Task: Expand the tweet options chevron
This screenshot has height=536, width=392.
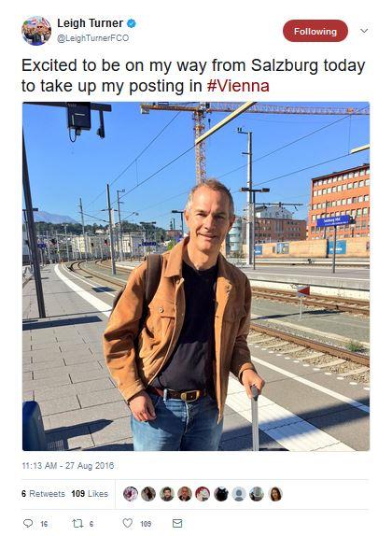Action: [364, 31]
